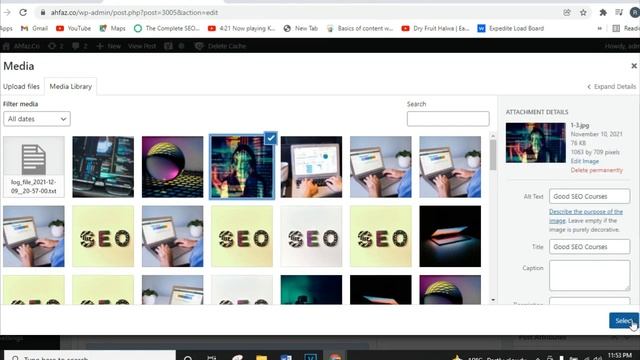Click Delete permanently link
Screen dimensions: 640x360
click(x=597, y=170)
